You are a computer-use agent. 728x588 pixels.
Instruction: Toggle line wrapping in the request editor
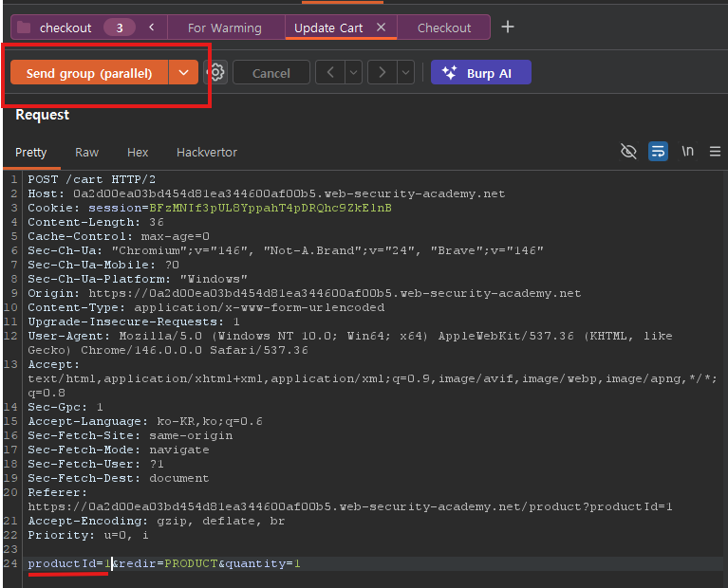coord(658,152)
